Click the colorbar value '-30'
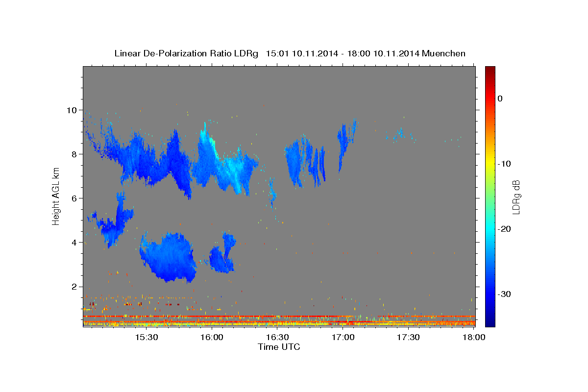The width and height of the screenshot is (588, 392). (505, 294)
